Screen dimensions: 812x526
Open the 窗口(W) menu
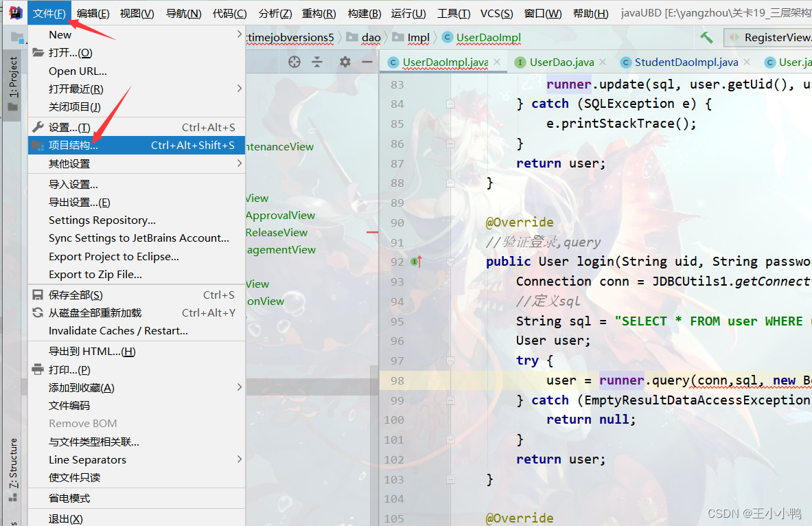[x=543, y=14]
